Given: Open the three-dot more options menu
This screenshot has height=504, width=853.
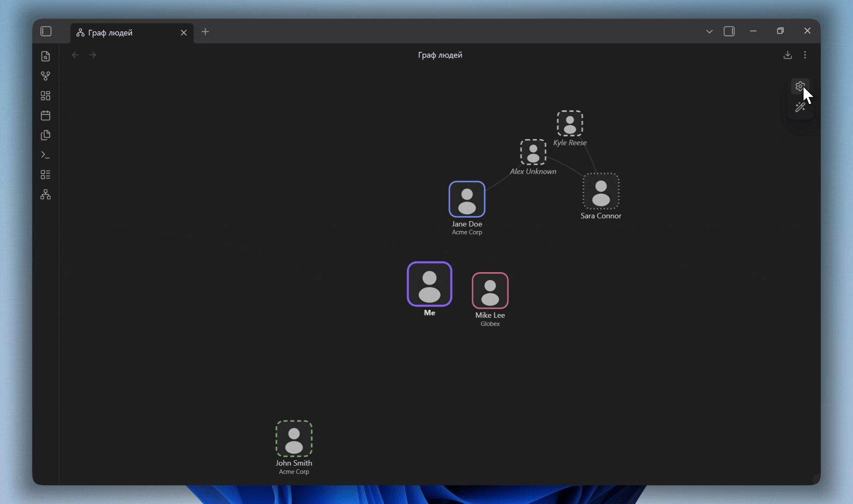Looking at the screenshot, I should click(805, 55).
